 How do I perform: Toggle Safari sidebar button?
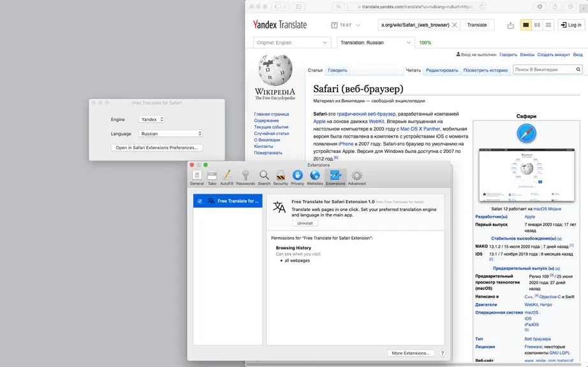(x=298, y=6)
